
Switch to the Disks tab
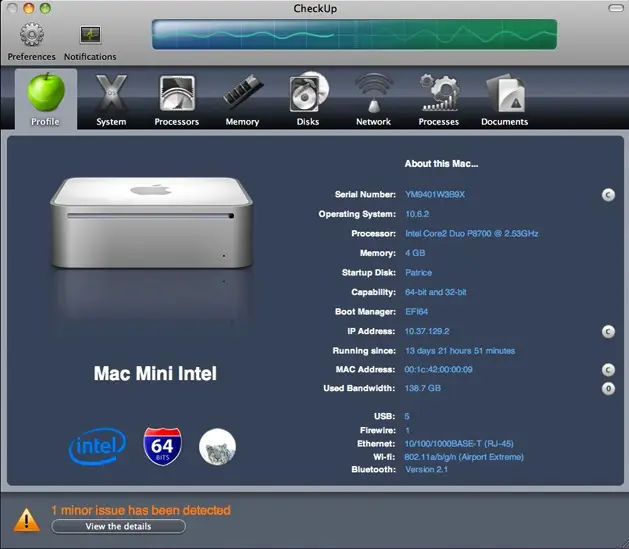coord(308,100)
